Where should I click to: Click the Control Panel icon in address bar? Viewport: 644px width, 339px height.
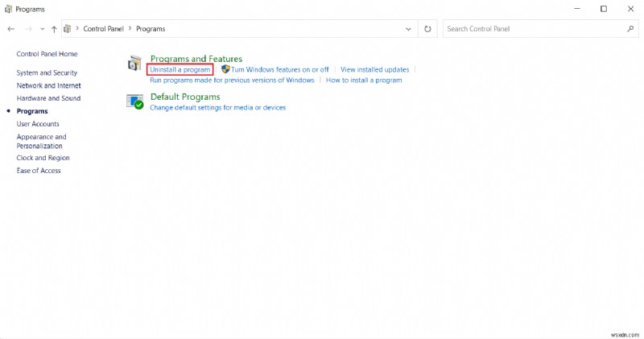68,29
